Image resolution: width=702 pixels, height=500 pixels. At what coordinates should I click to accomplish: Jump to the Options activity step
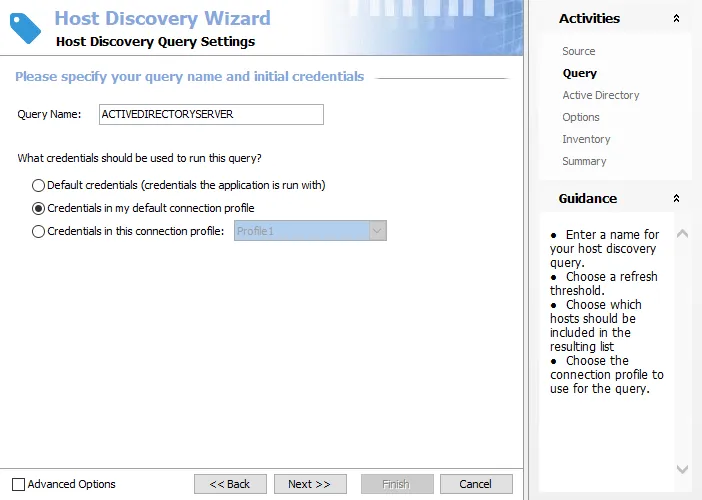click(581, 117)
